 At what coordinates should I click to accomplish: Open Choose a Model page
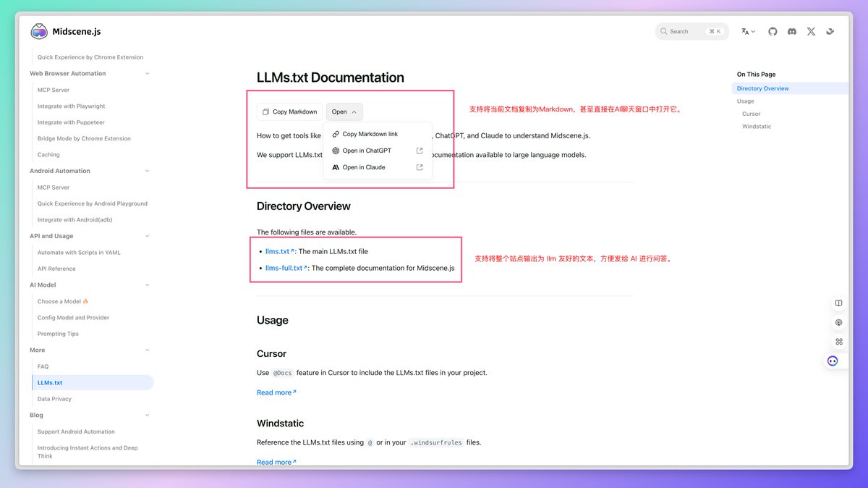point(62,301)
